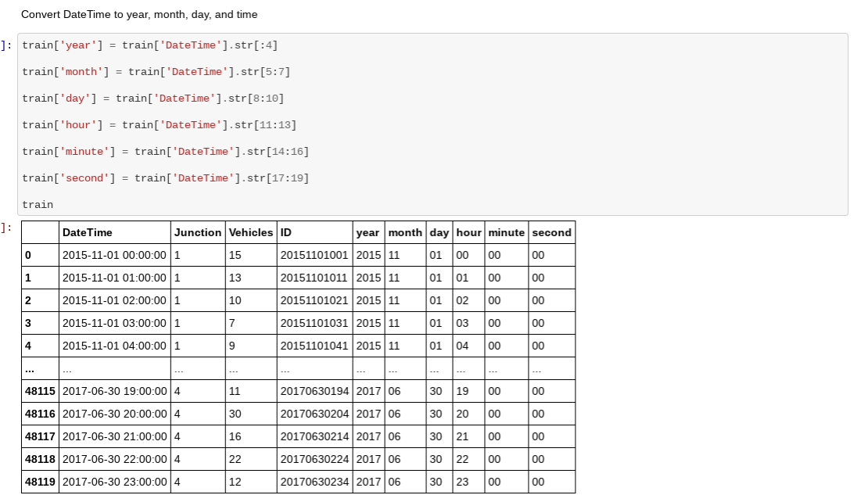Click the second column header
Image resolution: width=868 pixels, height=495 pixels.
(x=551, y=232)
